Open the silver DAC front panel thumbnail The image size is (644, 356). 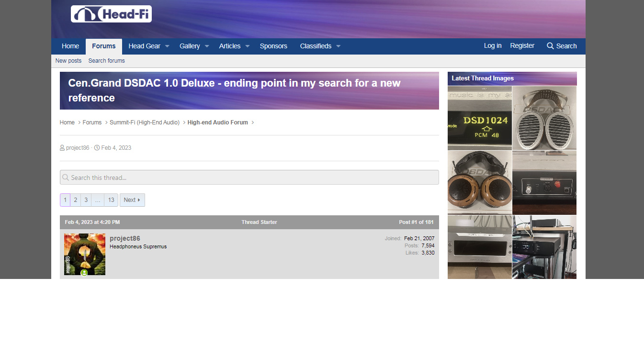pos(480,247)
